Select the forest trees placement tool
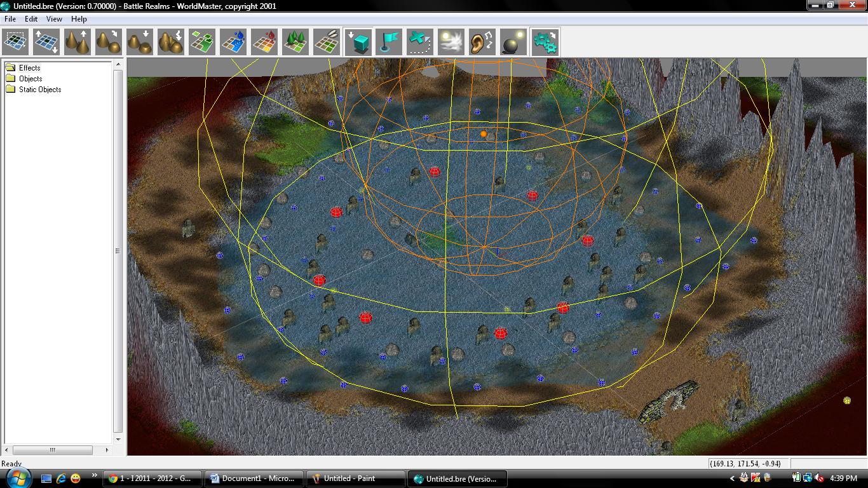The width and height of the screenshot is (868, 488). [296, 42]
